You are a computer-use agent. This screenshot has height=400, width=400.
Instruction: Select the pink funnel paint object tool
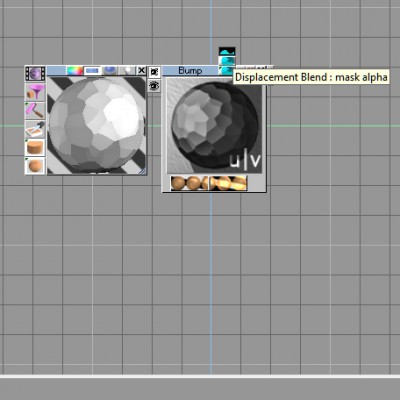pos(35,92)
